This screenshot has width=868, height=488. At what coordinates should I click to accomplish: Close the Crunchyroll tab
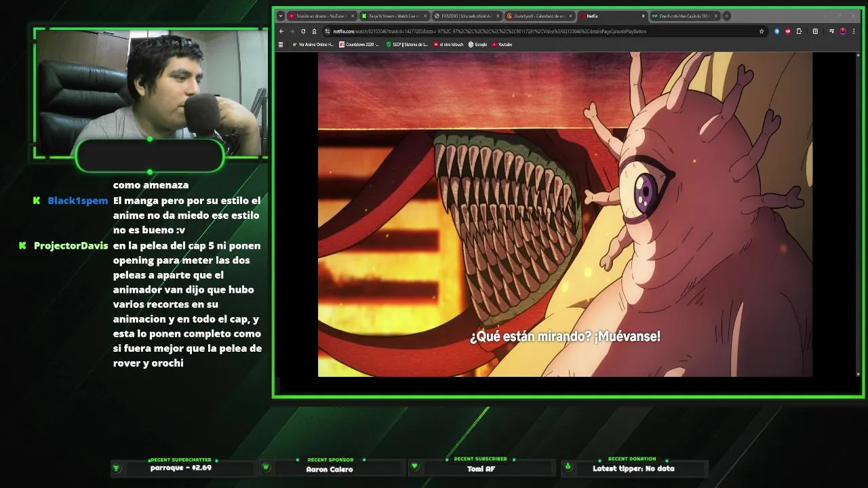click(571, 16)
